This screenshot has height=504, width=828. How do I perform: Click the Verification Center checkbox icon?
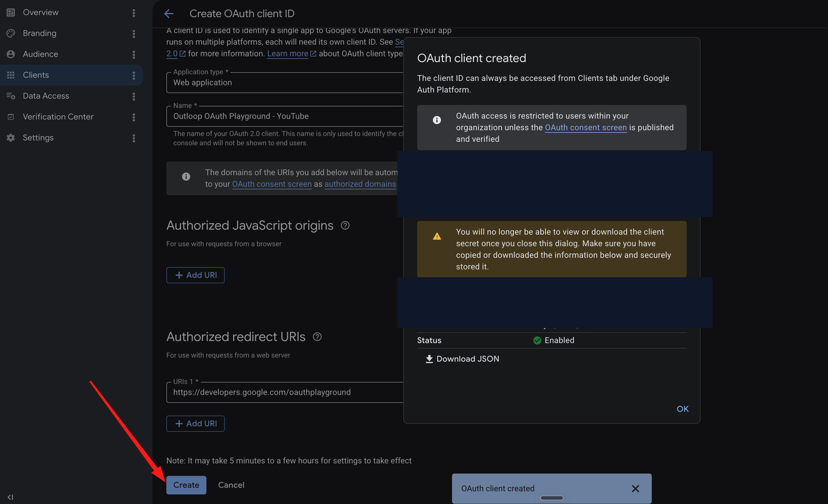(11, 117)
